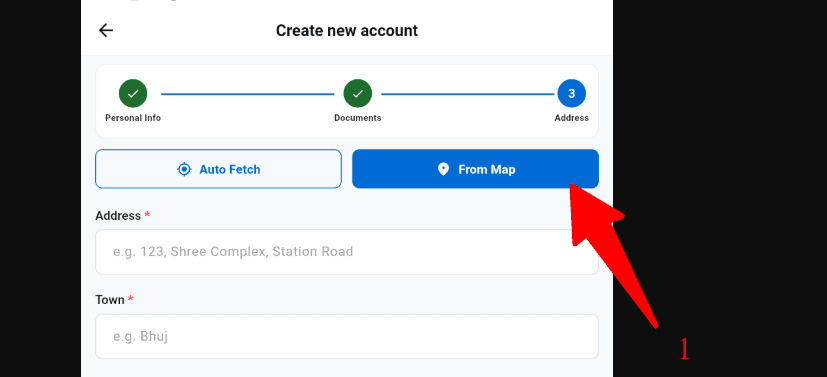Viewport: 827px width, 377px height.
Task: Click the From Map button
Action: [475, 169]
